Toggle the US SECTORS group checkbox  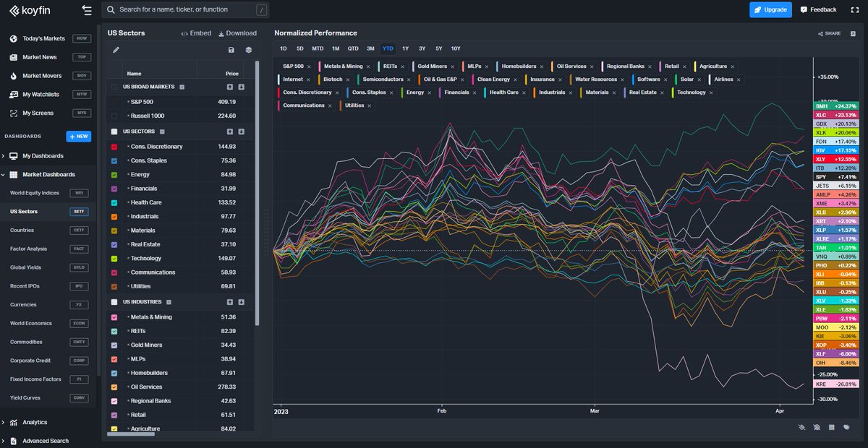click(x=114, y=132)
